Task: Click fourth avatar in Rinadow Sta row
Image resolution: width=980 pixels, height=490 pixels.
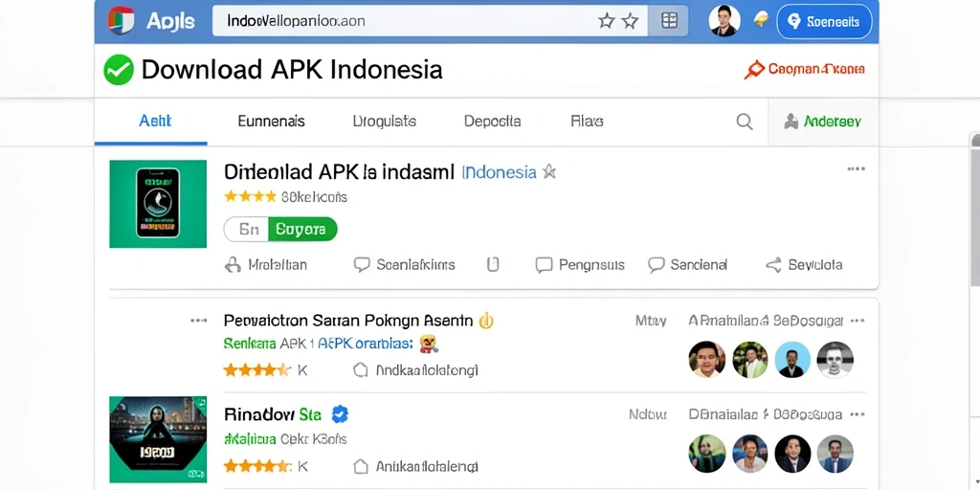Action: pyautogui.click(x=835, y=454)
